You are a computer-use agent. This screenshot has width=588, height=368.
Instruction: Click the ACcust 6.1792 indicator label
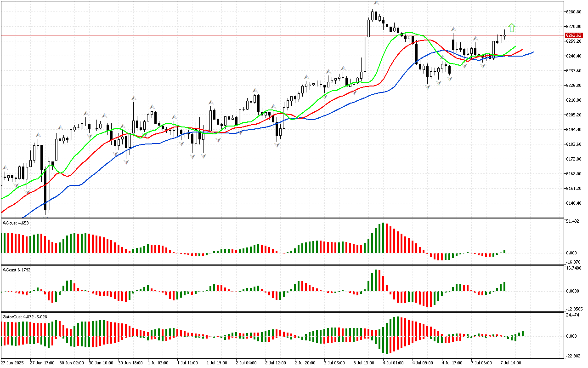pyautogui.click(x=17, y=270)
